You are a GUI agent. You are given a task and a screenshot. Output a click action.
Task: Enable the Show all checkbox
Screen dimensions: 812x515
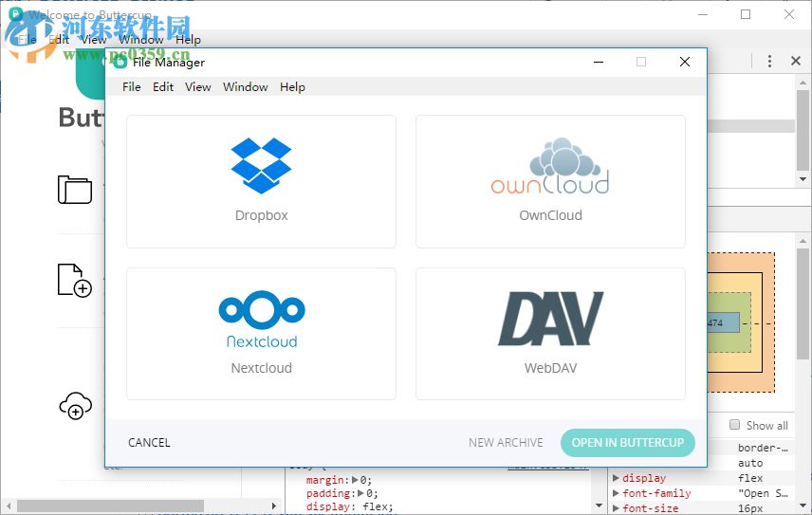click(734, 424)
